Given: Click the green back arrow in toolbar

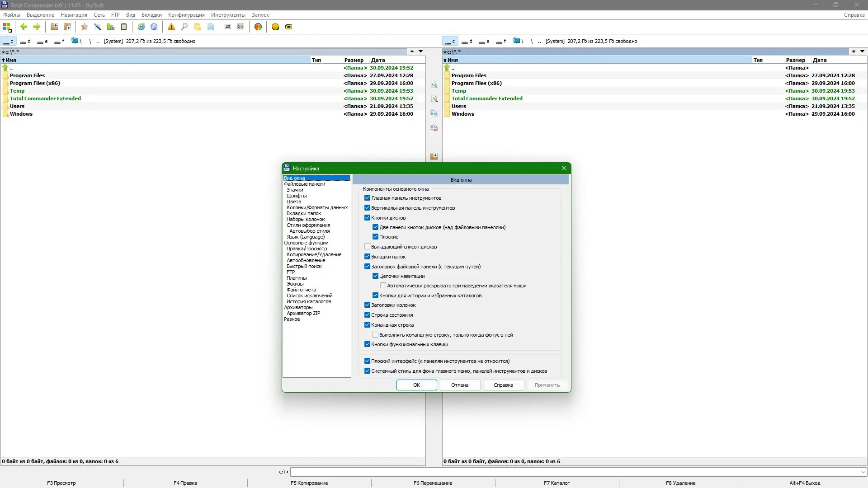Looking at the screenshot, I should [x=24, y=27].
